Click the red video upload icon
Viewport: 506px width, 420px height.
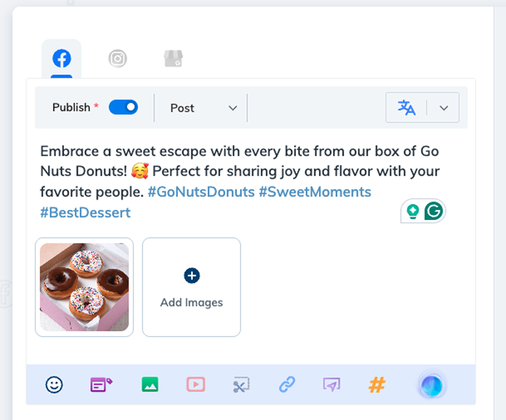(196, 384)
